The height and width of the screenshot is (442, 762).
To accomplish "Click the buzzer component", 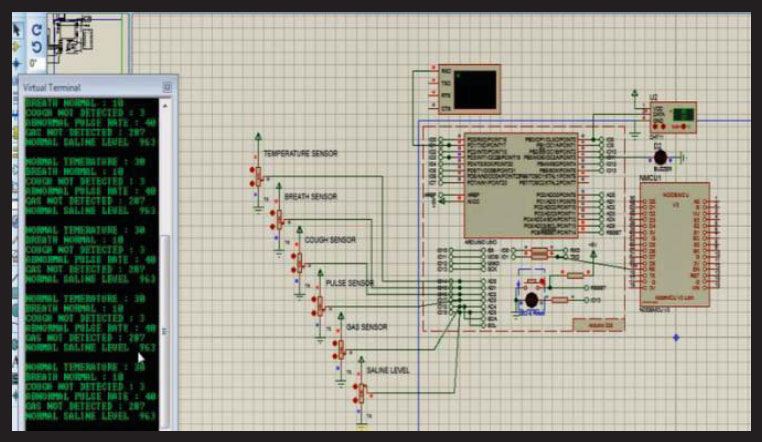I will pos(660,155).
